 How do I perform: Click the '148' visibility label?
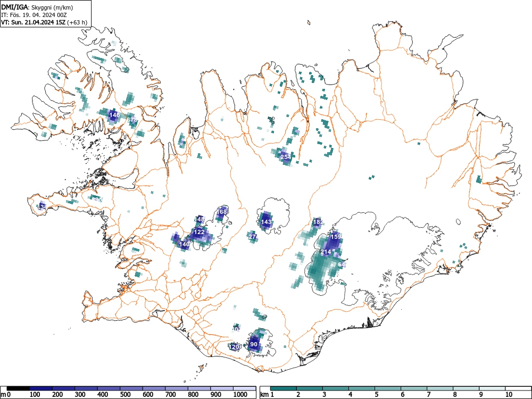200,219
